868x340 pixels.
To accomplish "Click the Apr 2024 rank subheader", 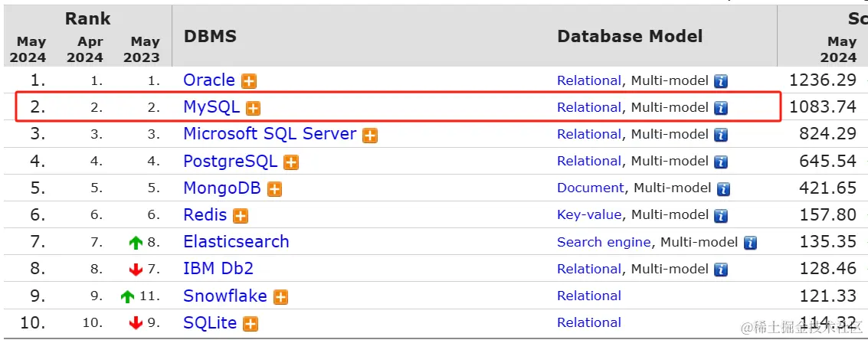I will (x=85, y=49).
